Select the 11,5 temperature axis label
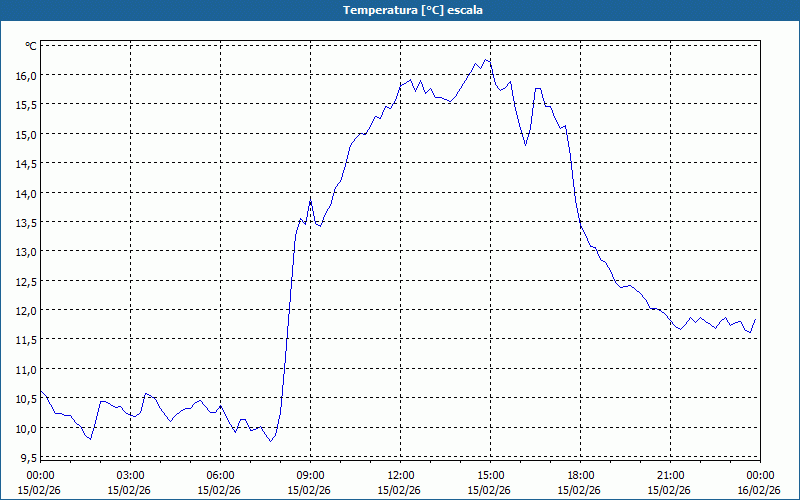 point(25,340)
